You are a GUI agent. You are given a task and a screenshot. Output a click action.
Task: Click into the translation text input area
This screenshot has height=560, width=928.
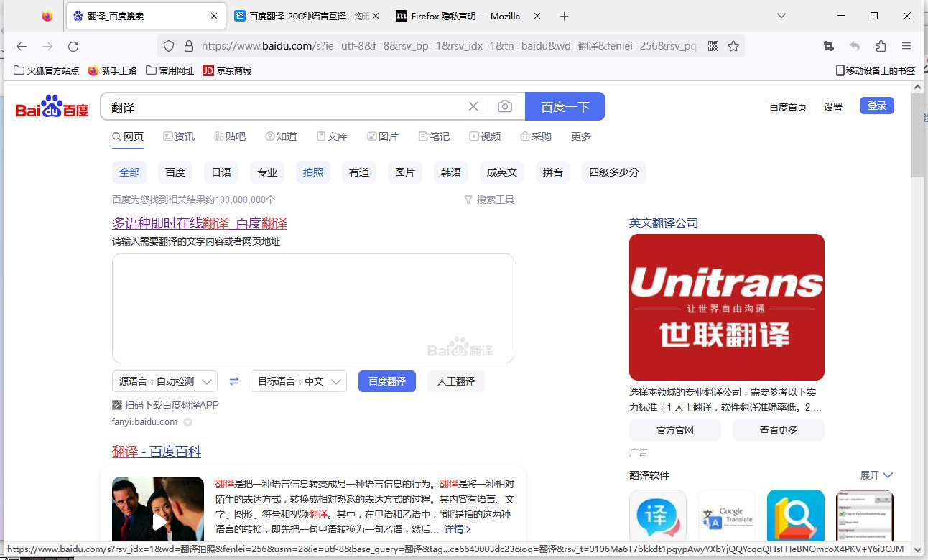tap(313, 308)
